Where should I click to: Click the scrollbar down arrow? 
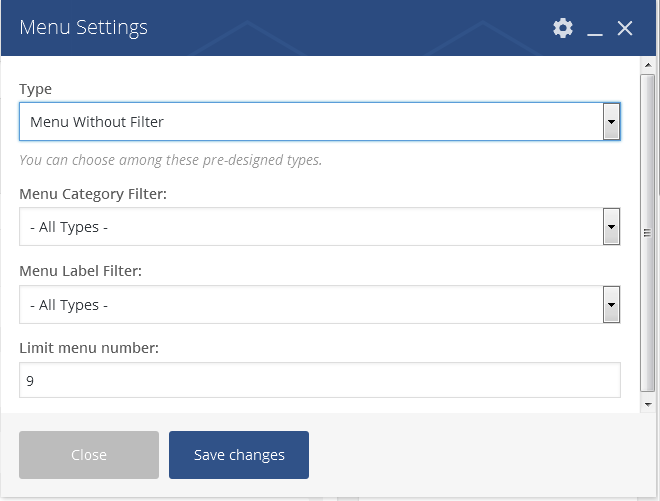(x=648, y=405)
